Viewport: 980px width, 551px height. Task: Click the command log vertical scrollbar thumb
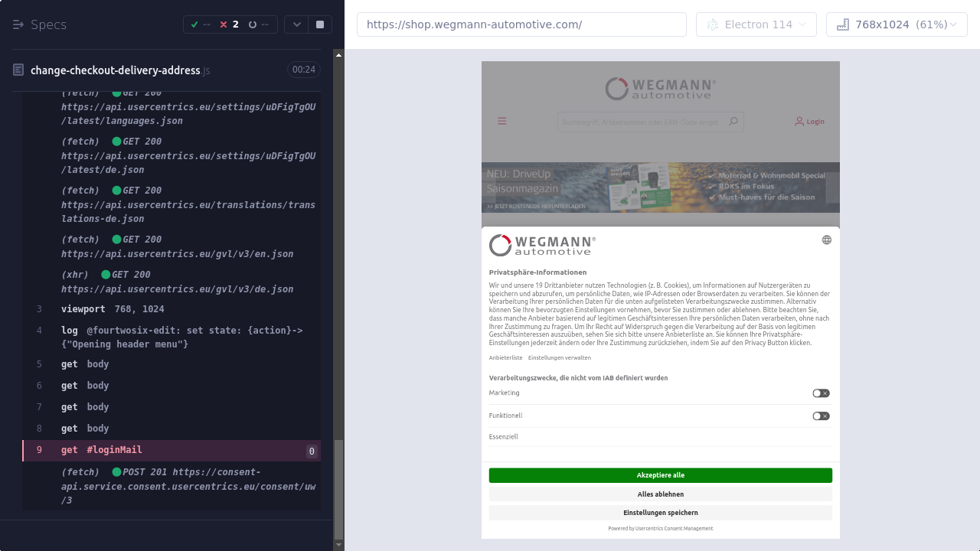pos(339,490)
